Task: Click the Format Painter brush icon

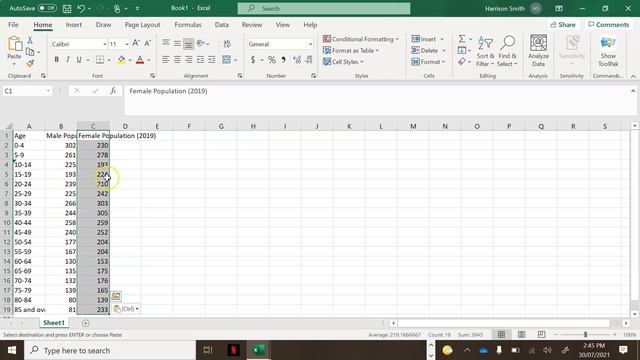Action: tap(30, 63)
